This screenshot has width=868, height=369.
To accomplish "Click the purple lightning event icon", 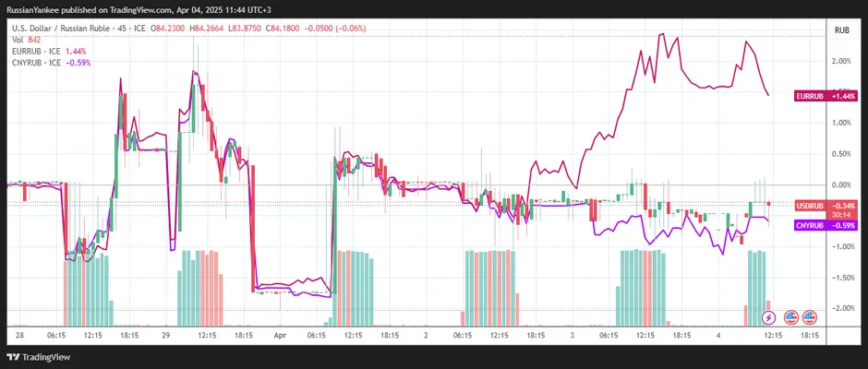I will (769, 317).
